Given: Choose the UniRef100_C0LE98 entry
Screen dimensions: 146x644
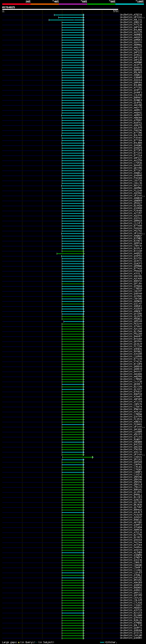Looking at the screenshot, I should [131, 95].
